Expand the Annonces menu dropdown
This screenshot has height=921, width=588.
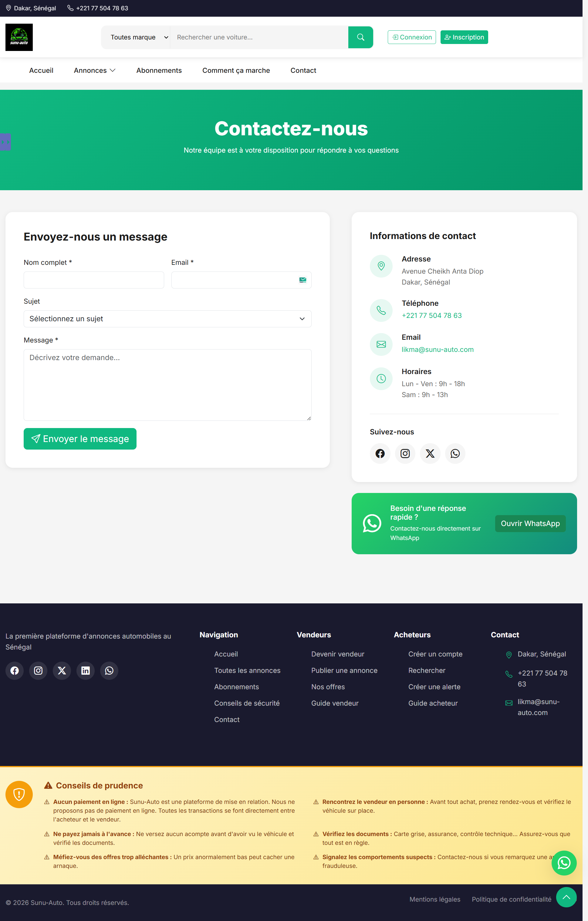click(x=94, y=70)
